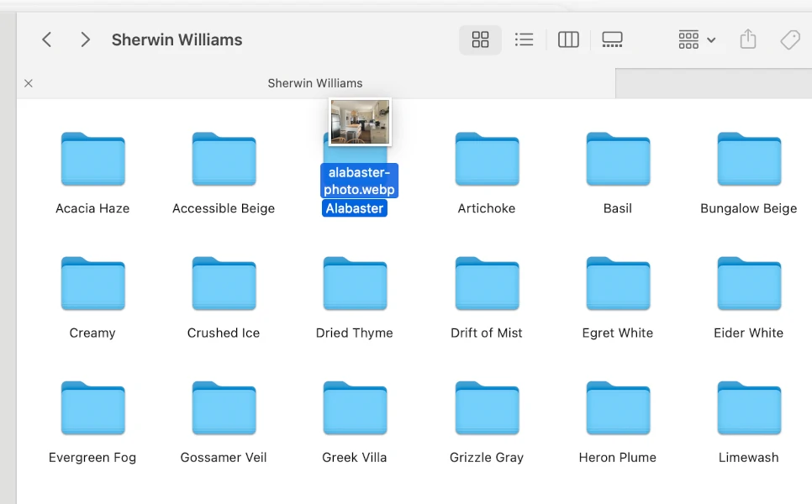Select the Basil folder icon

coord(618,159)
